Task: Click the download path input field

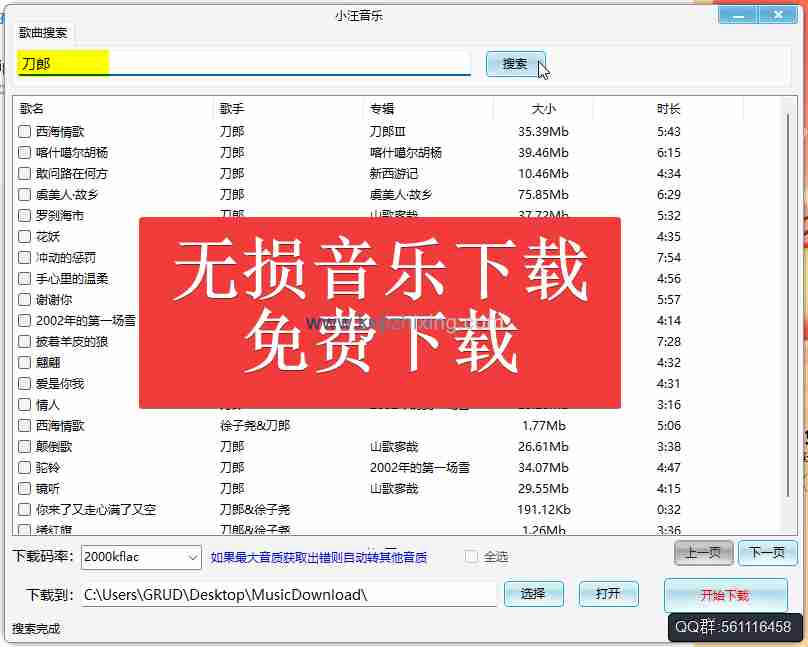Action: point(288,595)
